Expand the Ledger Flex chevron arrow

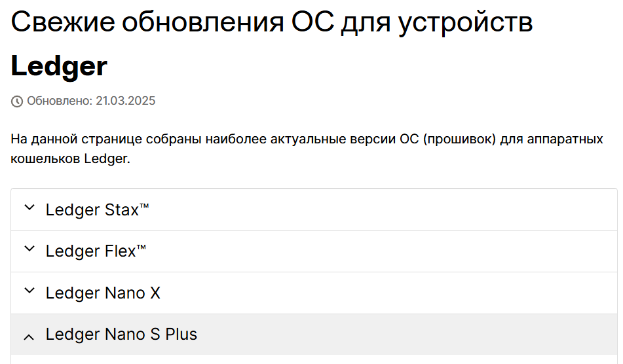click(28, 249)
